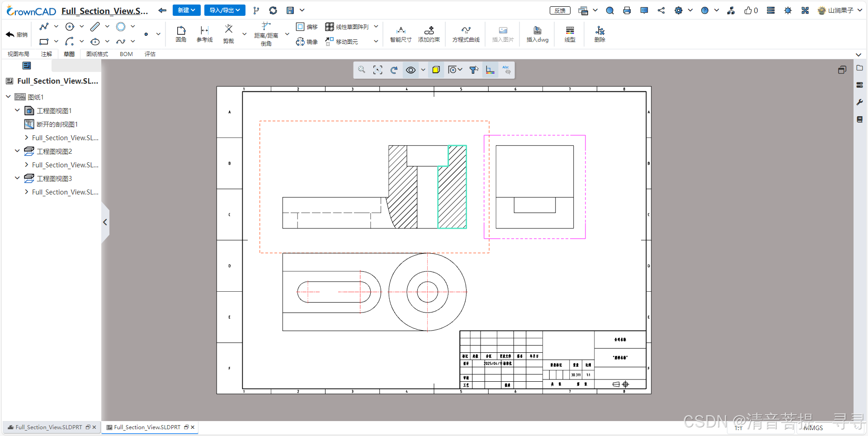
Task: Toggle the eye visibility view option
Action: pos(410,70)
